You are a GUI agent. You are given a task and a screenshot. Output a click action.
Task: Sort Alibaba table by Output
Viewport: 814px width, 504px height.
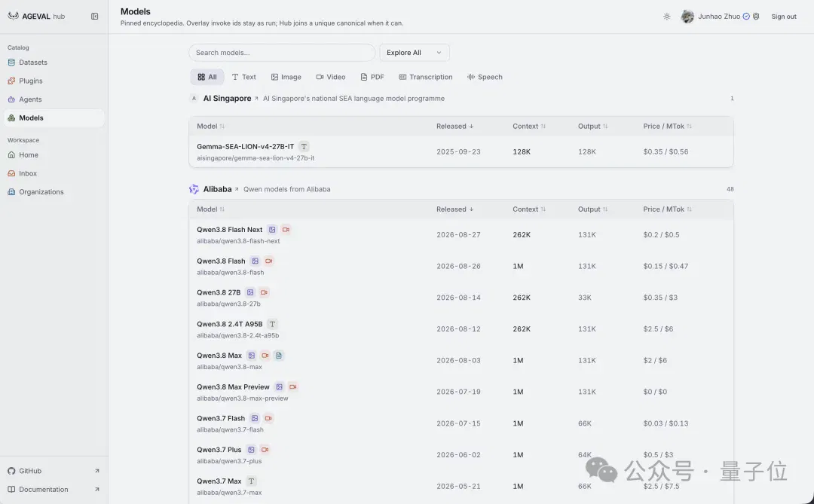tap(593, 209)
